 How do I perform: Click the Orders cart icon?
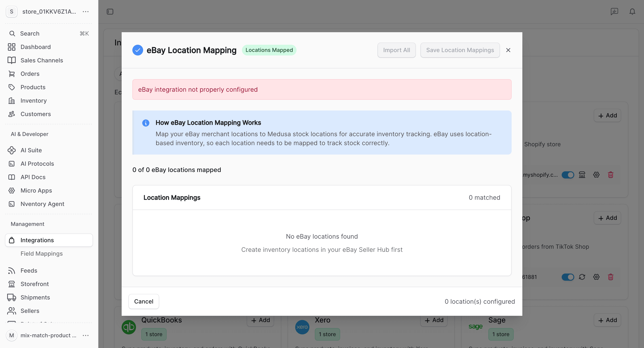coord(11,74)
